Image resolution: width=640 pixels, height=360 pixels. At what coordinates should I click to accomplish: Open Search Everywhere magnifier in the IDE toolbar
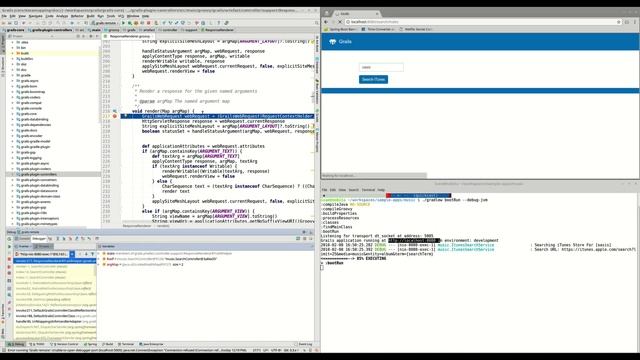pos(316,23)
